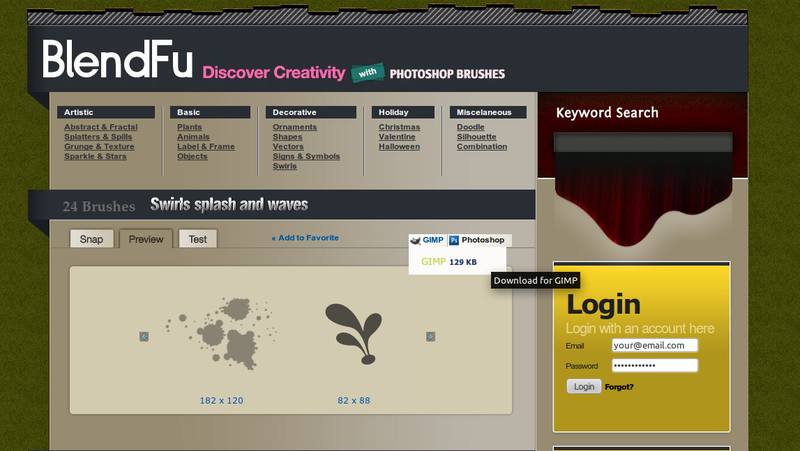This screenshot has width=800, height=451.
Task: Click the Forgot? link
Action: 619,387
